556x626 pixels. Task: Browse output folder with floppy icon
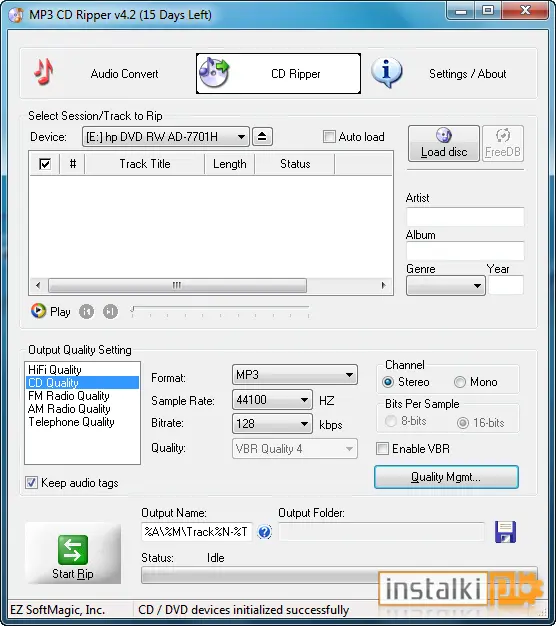point(505,532)
